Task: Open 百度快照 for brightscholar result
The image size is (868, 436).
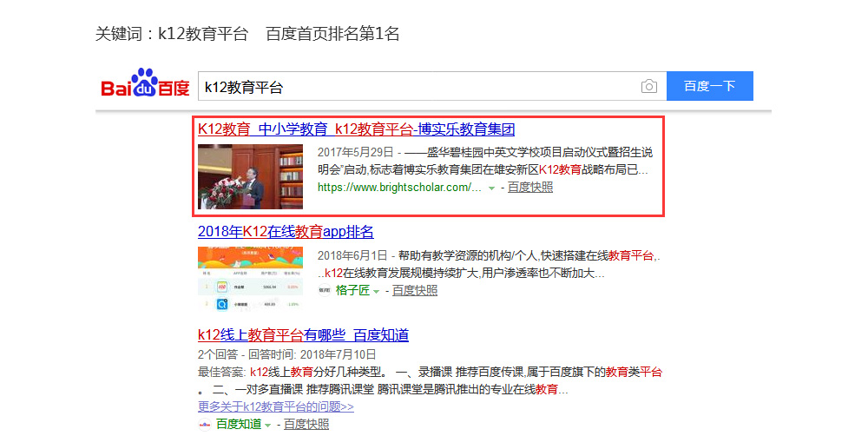Action: point(530,188)
